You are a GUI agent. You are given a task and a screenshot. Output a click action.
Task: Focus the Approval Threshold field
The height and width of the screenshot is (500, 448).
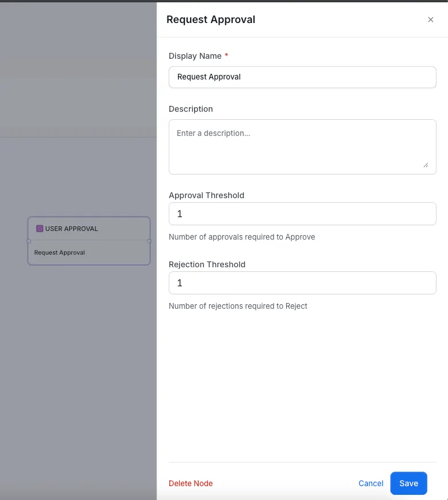pos(302,214)
